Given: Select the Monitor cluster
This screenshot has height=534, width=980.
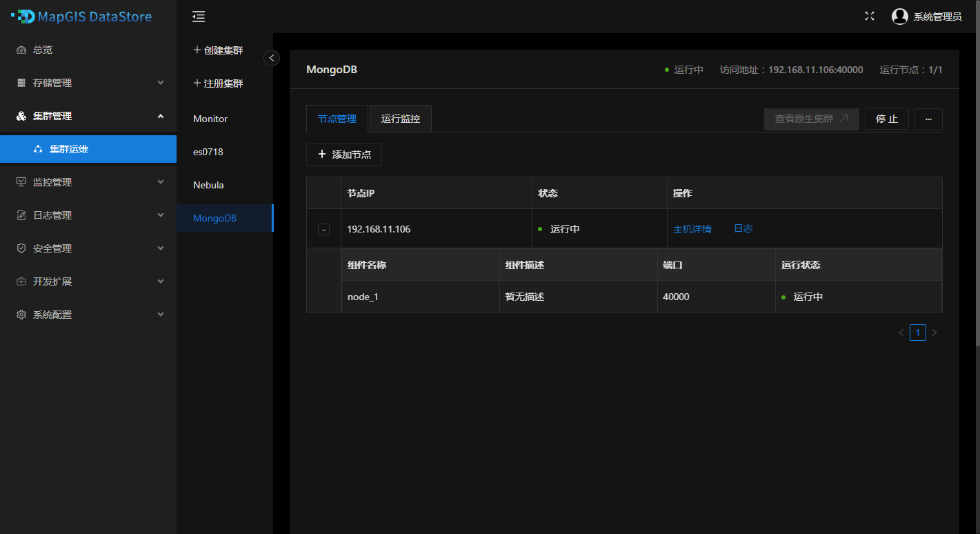Looking at the screenshot, I should pos(225,119).
